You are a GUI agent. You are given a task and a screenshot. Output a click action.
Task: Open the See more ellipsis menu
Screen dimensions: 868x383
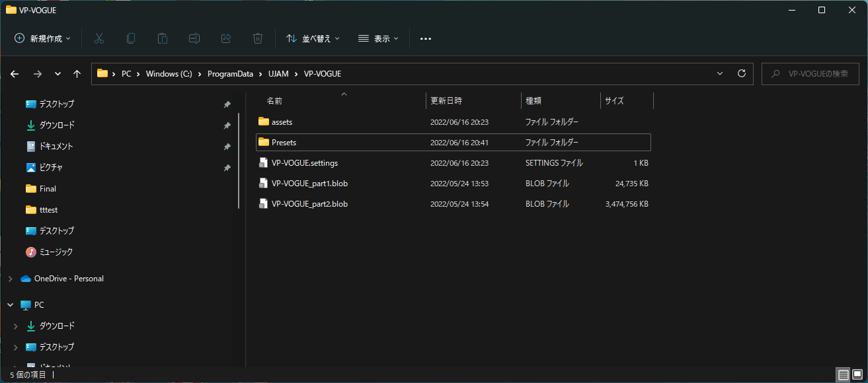coord(426,38)
